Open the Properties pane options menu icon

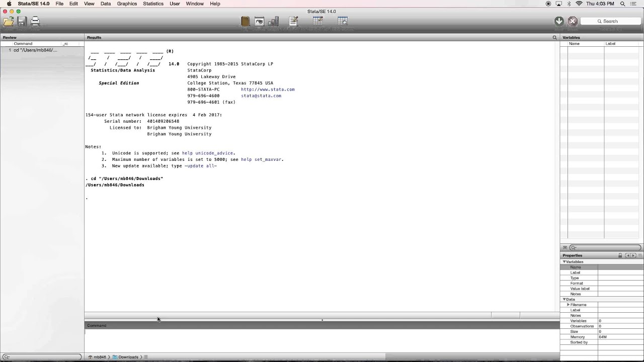pyautogui.click(x=640, y=255)
